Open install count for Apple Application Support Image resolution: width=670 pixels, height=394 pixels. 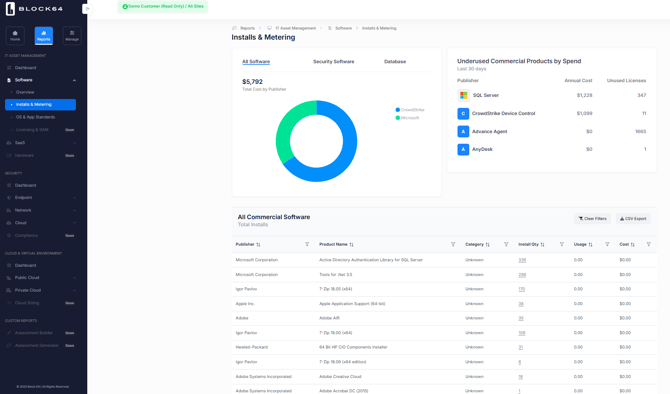pos(521,304)
